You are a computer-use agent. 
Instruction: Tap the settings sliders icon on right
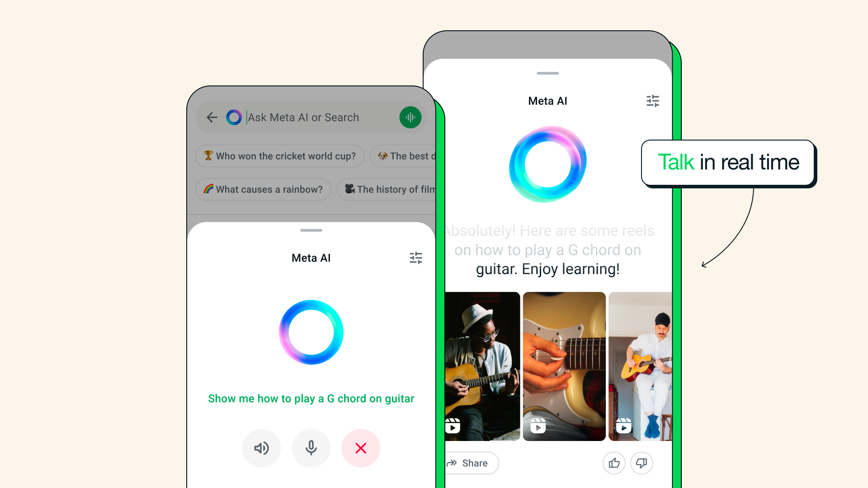tap(653, 101)
